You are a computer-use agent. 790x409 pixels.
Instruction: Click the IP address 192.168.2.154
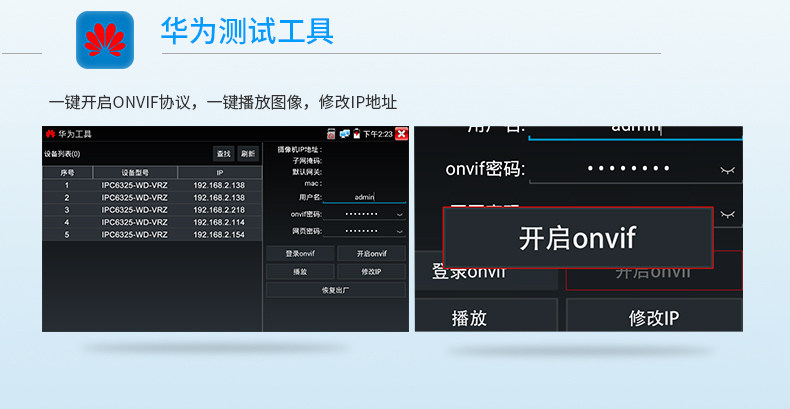pos(219,235)
